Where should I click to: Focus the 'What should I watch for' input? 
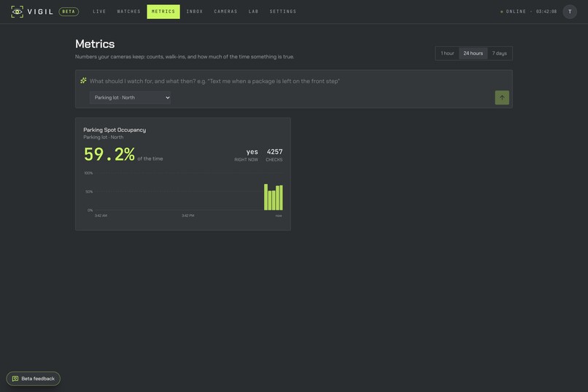point(293,81)
